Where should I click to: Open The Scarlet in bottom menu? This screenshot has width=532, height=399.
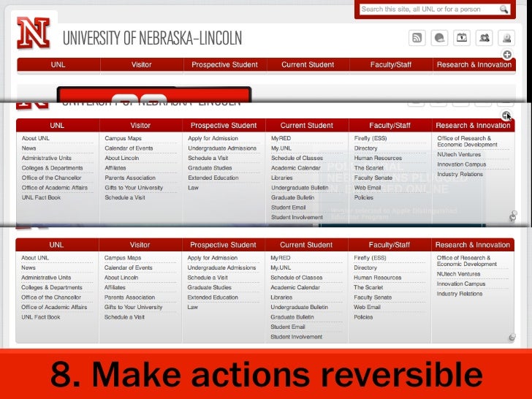click(368, 287)
